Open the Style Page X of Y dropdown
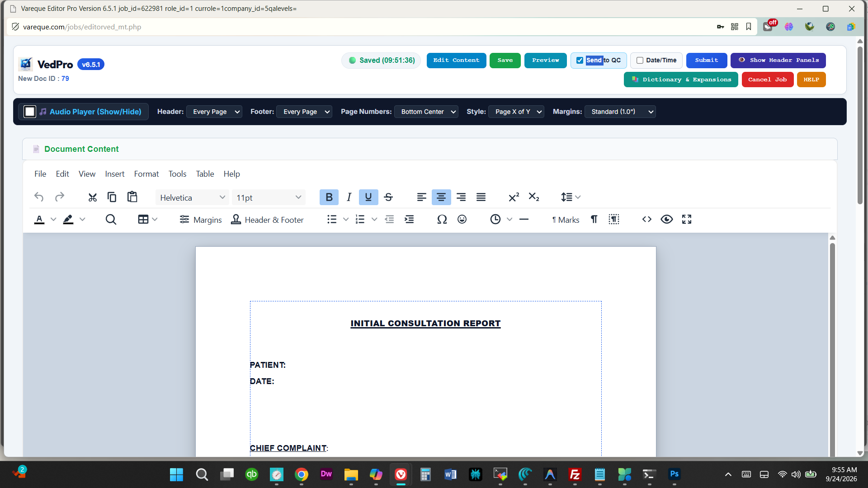Viewport: 868px width, 488px height. [516, 112]
